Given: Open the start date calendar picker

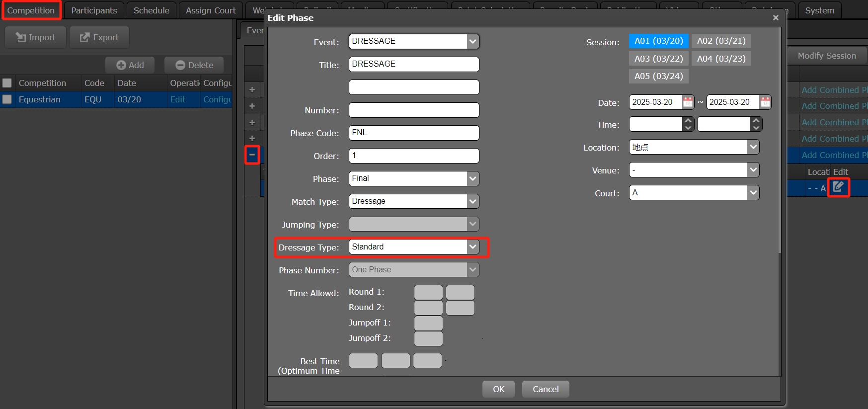Looking at the screenshot, I should [x=688, y=102].
